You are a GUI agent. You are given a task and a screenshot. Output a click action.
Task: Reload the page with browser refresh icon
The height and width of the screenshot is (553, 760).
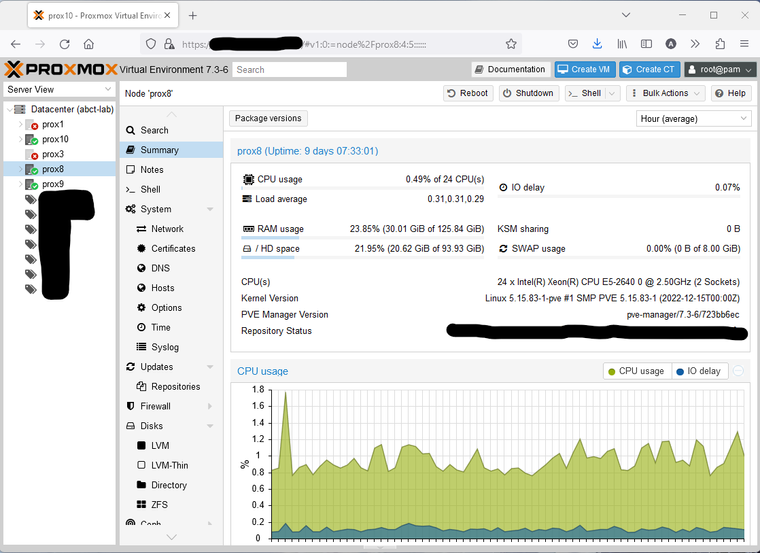click(65, 44)
